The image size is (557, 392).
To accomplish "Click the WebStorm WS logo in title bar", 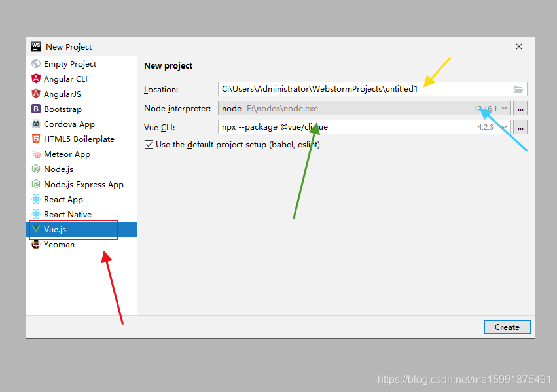I will [36, 46].
